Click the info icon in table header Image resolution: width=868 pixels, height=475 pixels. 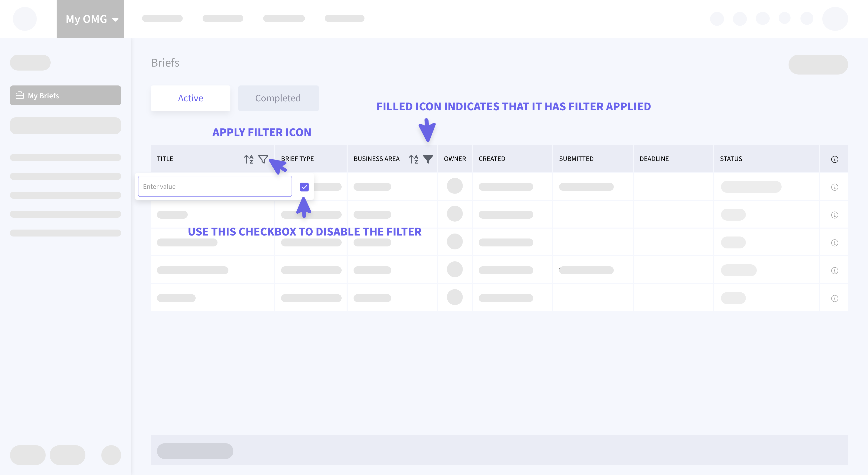click(834, 159)
